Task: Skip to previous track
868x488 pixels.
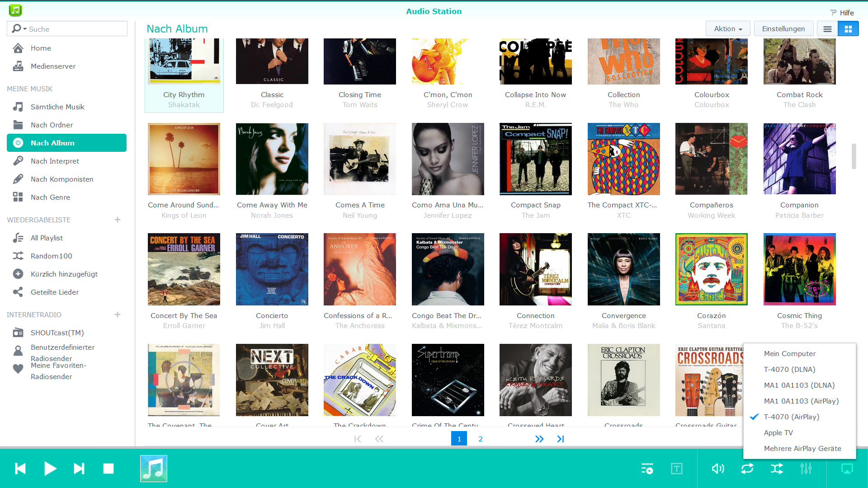Action: [20, 469]
